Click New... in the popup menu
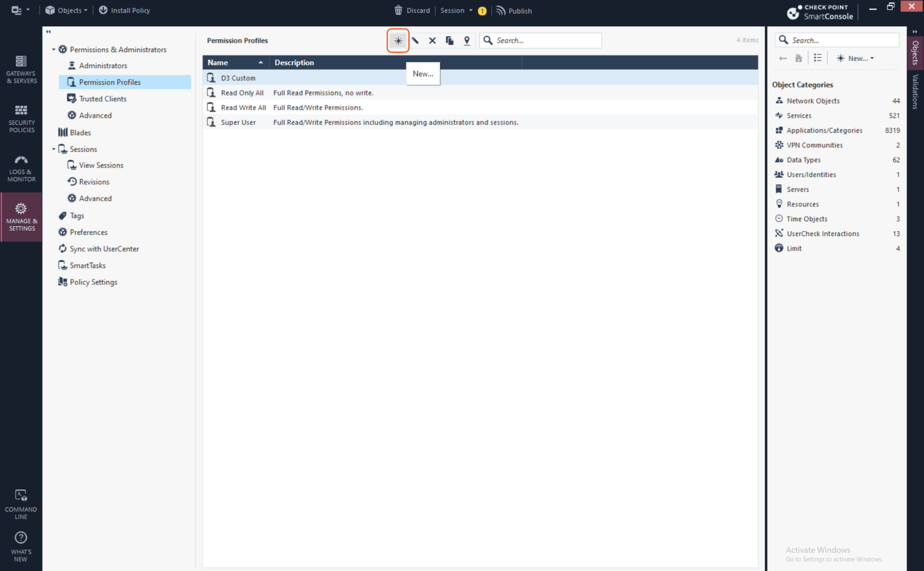 [x=422, y=74]
